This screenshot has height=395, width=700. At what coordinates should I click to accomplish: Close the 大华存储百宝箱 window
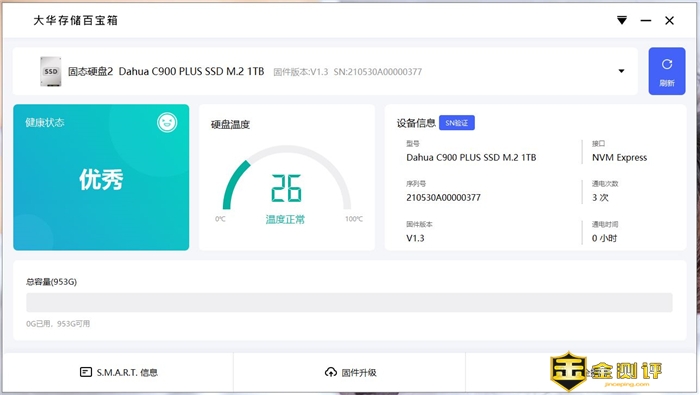click(669, 21)
